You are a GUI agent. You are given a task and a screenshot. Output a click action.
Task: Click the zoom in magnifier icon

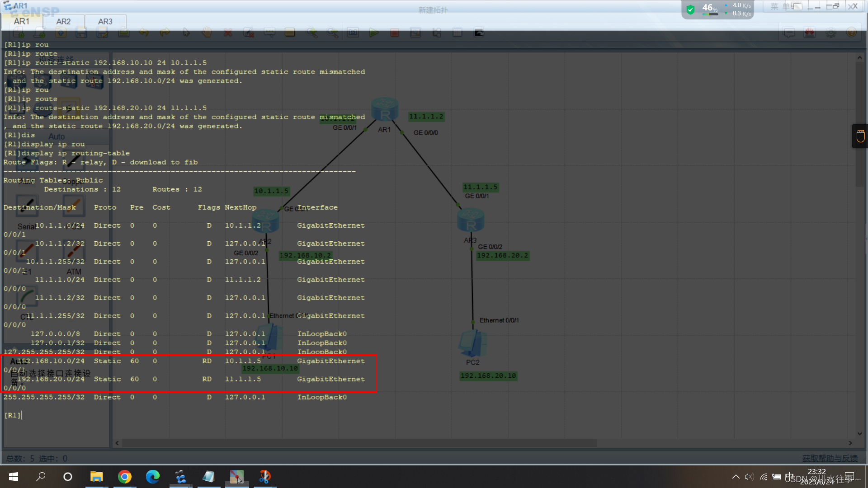[x=311, y=33]
